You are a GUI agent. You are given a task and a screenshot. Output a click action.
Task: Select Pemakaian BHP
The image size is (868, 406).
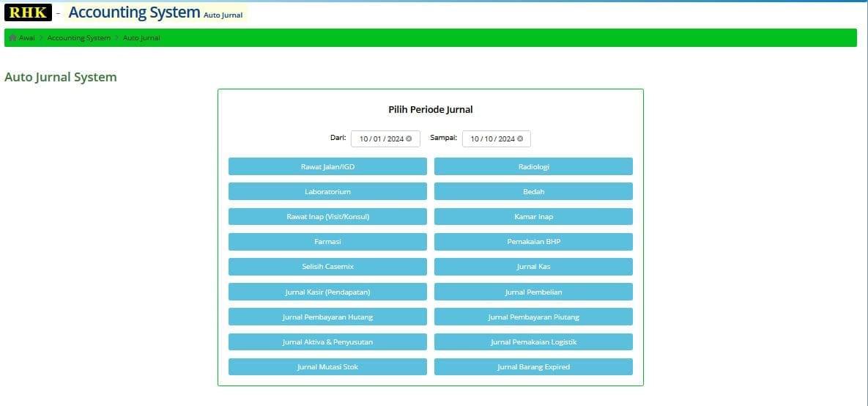click(x=533, y=242)
